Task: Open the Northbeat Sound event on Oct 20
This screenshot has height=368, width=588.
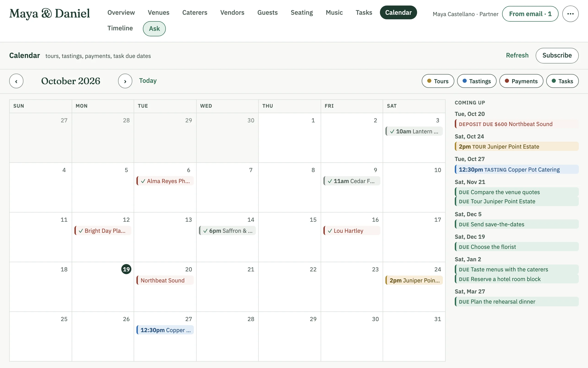Action: tap(165, 280)
